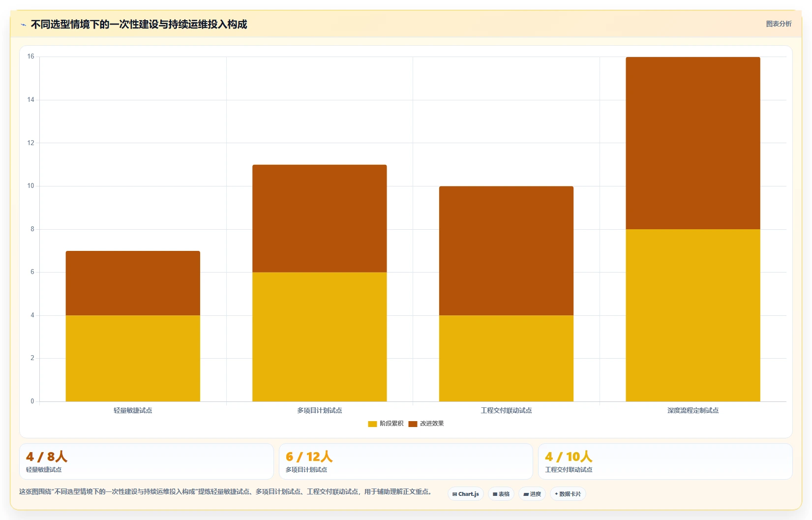The width and height of the screenshot is (812, 520).
Task: Click the brown 改进效果 legend color box
Action: pyautogui.click(x=413, y=424)
